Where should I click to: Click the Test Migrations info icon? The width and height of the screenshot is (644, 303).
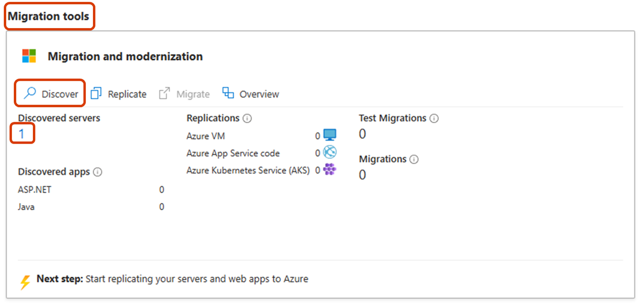pos(434,118)
